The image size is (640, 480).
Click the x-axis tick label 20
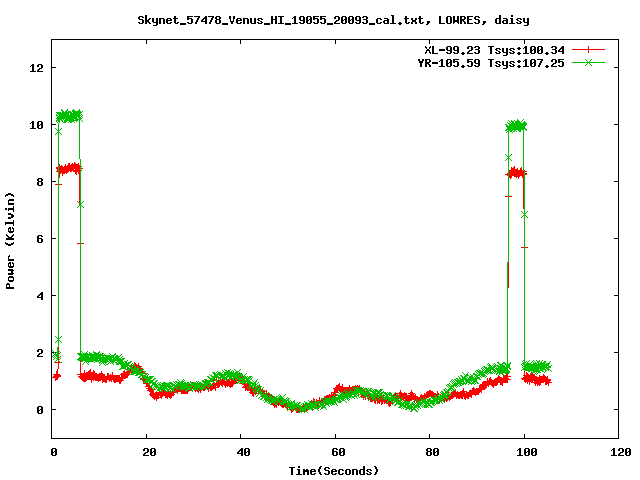[x=149, y=452]
